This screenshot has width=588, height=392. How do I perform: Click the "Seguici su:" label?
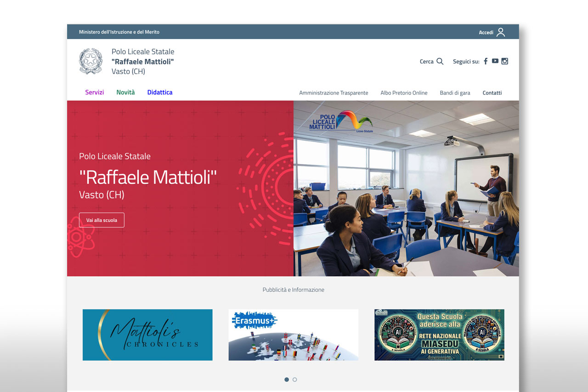point(466,62)
